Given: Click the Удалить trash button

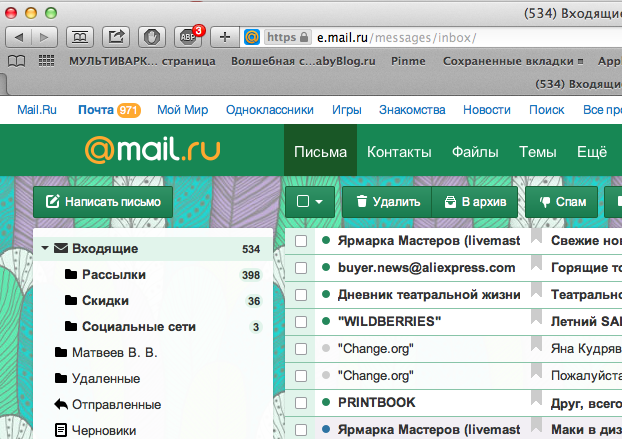Looking at the screenshot, I should (386, 201).
